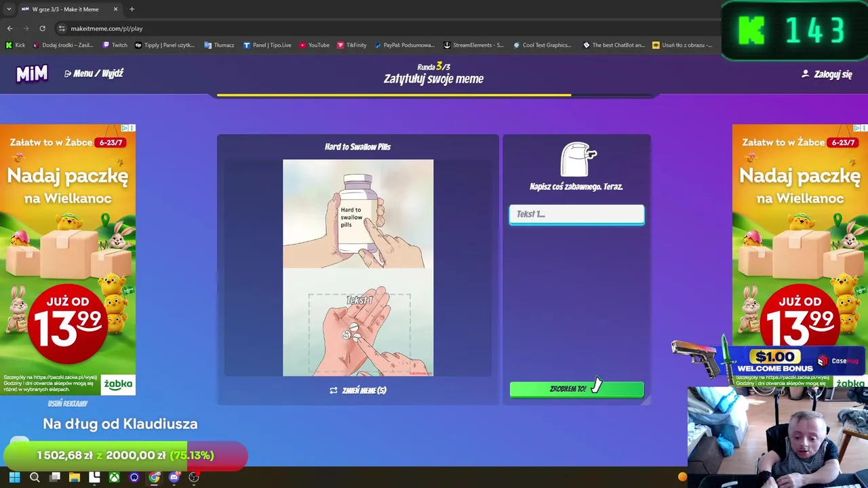The height and width of the screenshot is (488, 868).
Task: Open the YouTube bookmark
Action: 314,45
